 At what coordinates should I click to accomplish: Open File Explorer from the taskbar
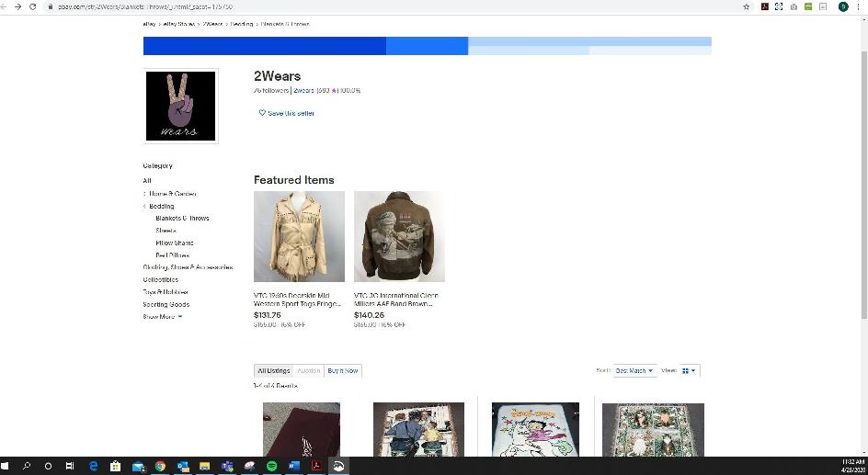point(205,466)
